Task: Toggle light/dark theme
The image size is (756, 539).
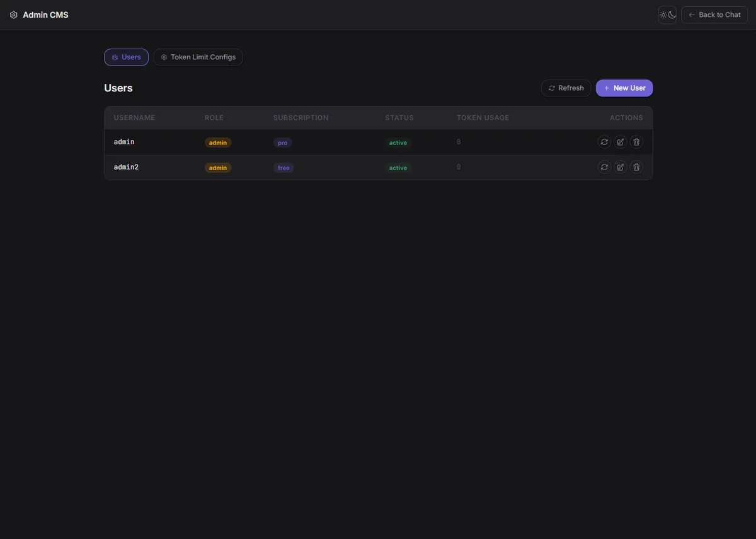Action: click(667, 14)
